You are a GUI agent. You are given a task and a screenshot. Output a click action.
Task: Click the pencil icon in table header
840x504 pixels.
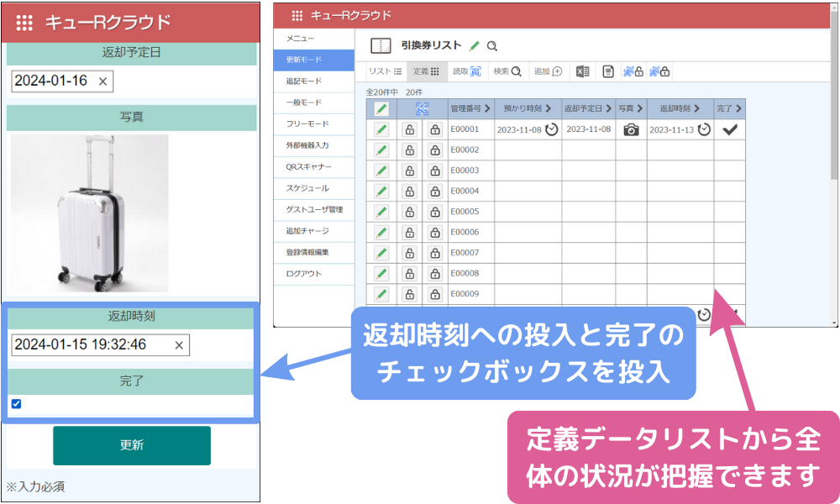(x=381, y=108)
